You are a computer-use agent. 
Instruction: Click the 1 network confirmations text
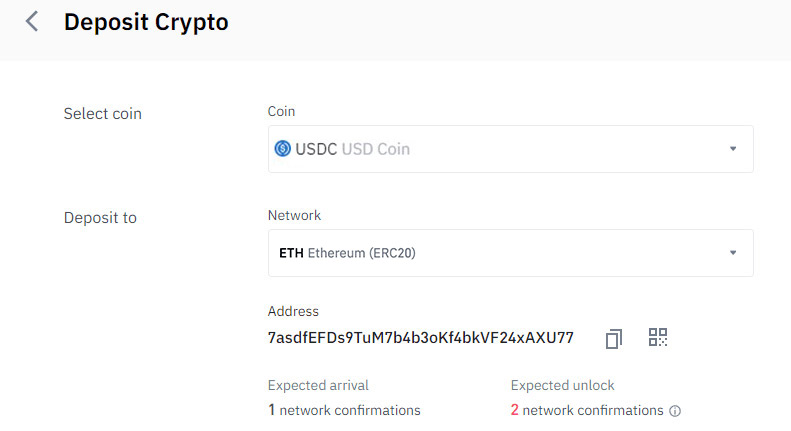point(345,410)
